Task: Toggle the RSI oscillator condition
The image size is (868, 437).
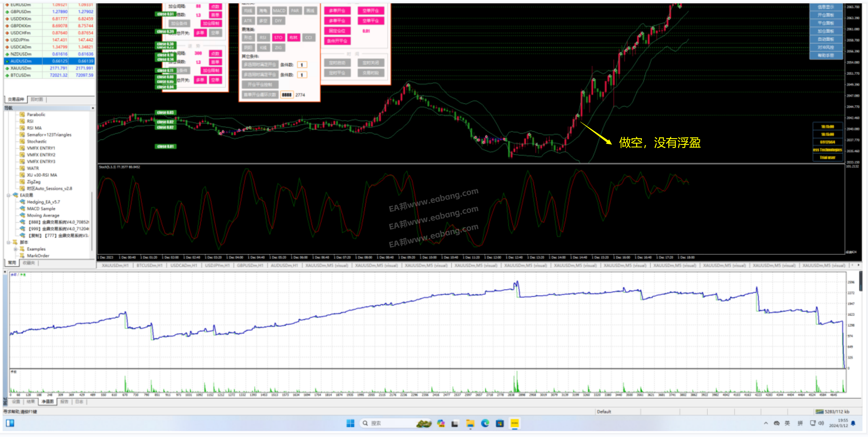Action: (x=263, y=38)
